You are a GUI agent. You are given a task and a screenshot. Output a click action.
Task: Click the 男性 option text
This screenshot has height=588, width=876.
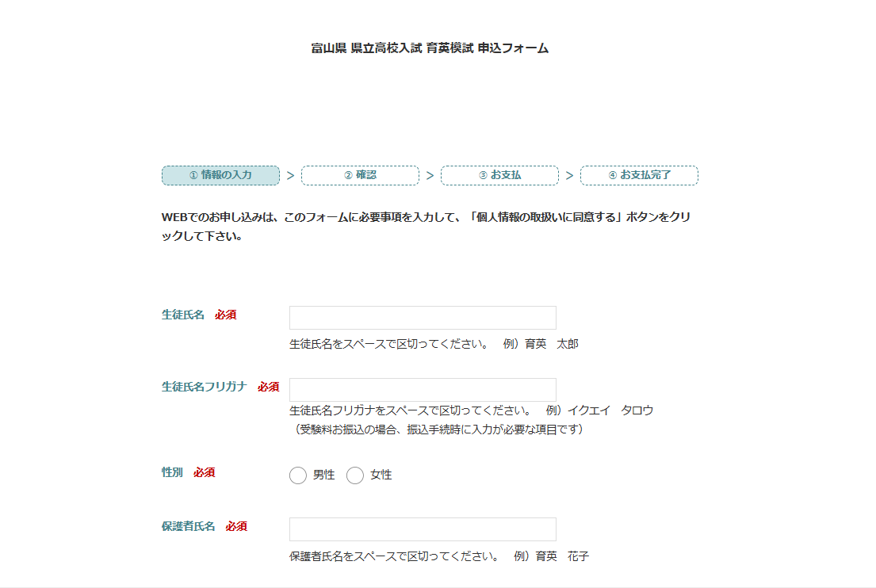[324, 475]
